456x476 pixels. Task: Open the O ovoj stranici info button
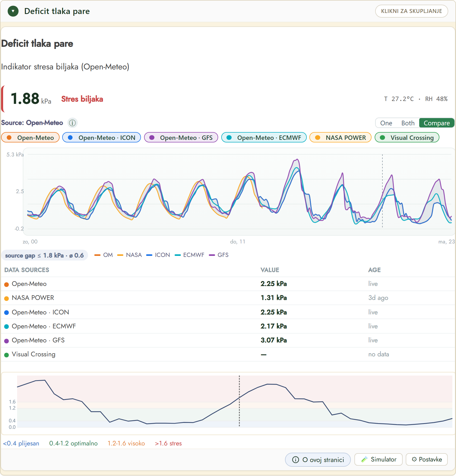coord(318,460)
